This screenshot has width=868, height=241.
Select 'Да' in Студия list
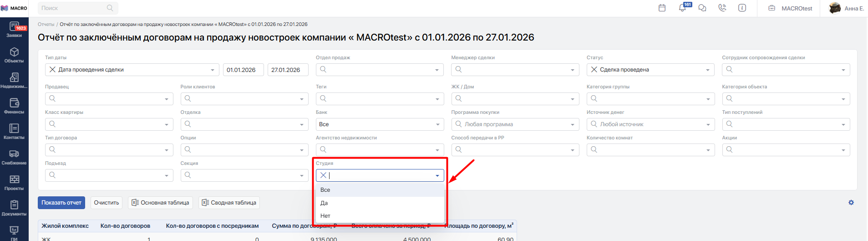coord(325,203)
